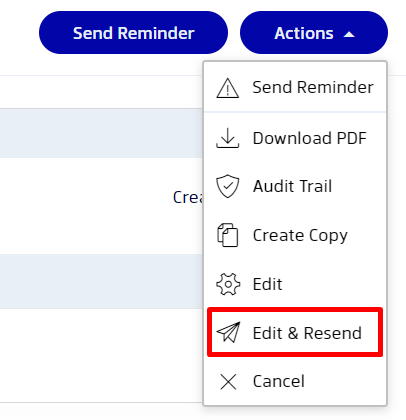Click the lower light blue table row
The width and height of the screenshot is (406, 420).
point(101,281)
